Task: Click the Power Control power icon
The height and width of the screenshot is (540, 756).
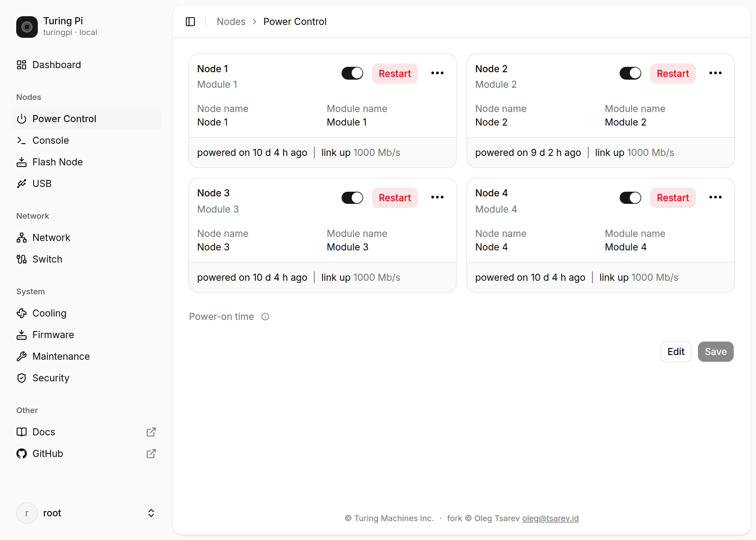Action: pyautogui.click(x=22, y=119)
